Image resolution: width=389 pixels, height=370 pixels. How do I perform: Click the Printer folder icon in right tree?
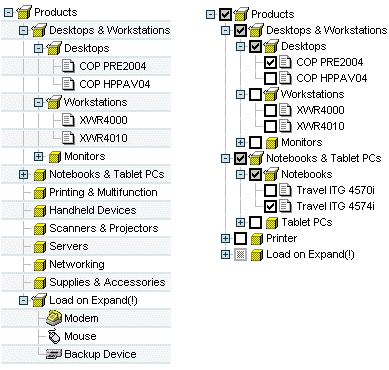tap(257, 239)
